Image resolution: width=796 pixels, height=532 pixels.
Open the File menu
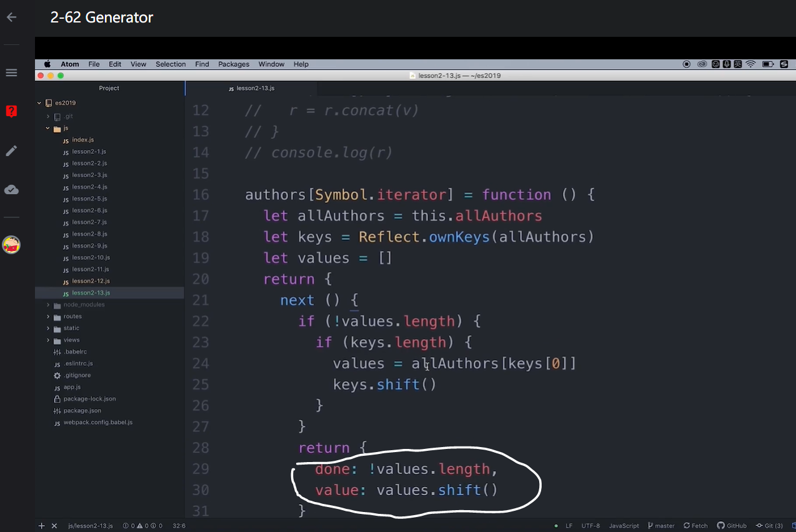click(94, 64)
